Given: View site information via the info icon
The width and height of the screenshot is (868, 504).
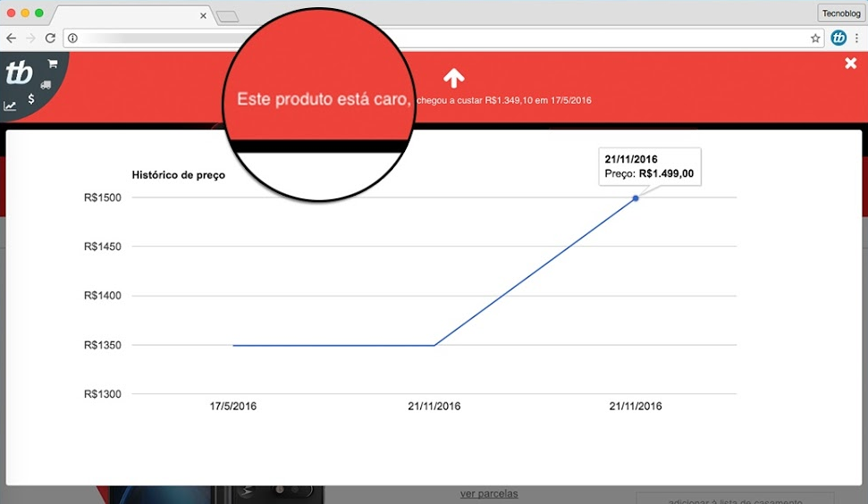Looking at the screenshot, I should coord(73,38).
